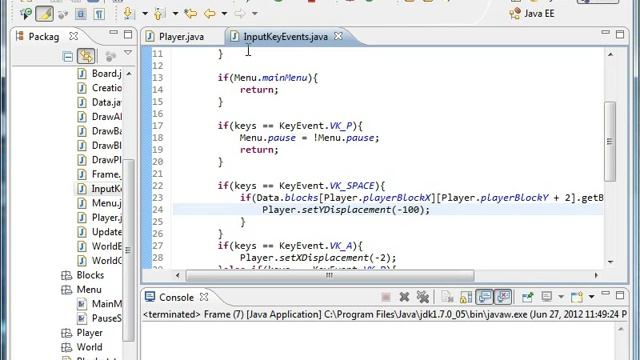Click Remove All Terminated Launches icon
Viewport: 640px width, 360px height.
point(422,297)
